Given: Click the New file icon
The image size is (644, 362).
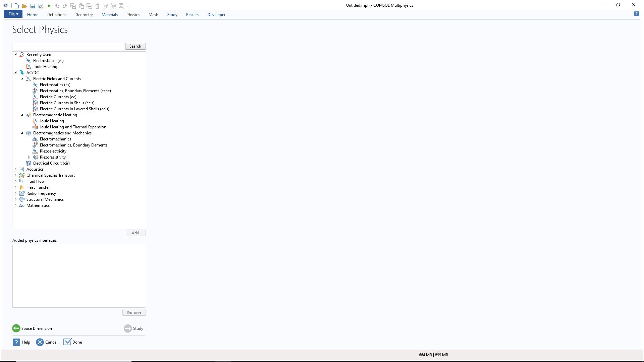Looking at the screenshot, I should point(16,6).
